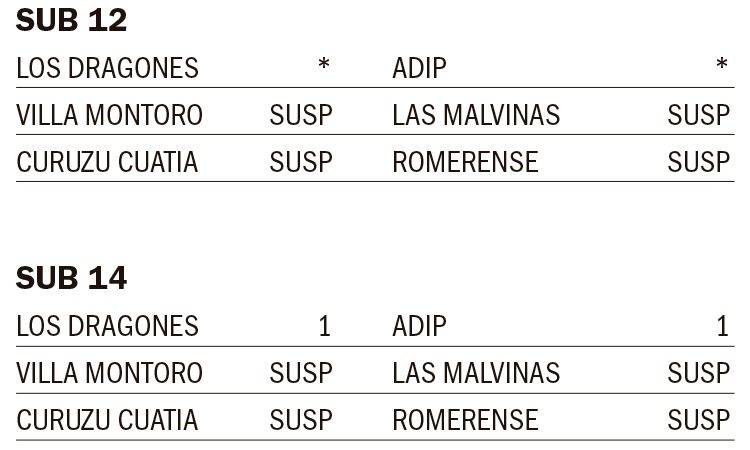The image size is (750, 450).
Task: Select CURUZU CUATIA in the SUB 12 table
Action: point(107,162)
